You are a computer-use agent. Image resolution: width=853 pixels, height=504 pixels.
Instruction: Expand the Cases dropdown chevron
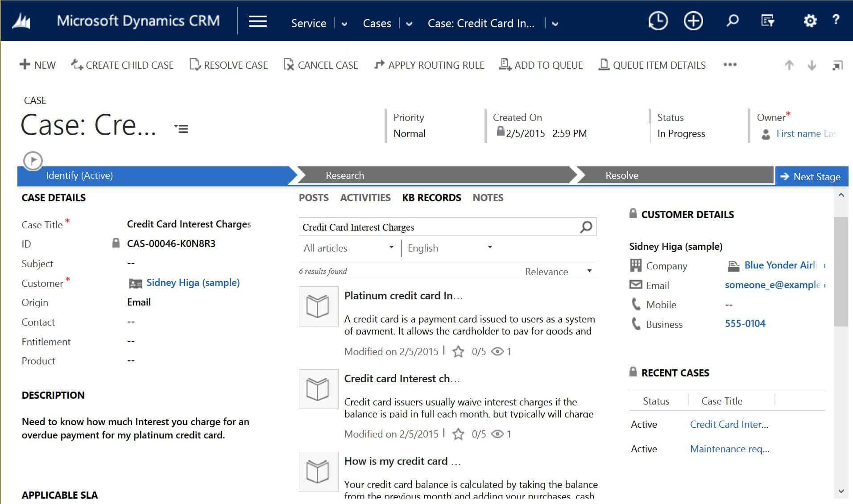click(409, 24)
